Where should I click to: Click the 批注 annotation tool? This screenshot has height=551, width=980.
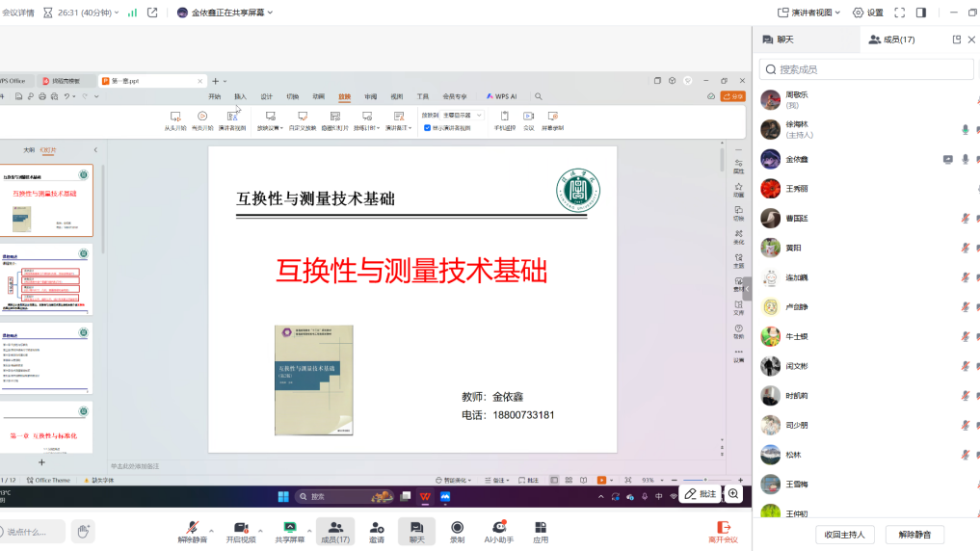[x=701, y=493]
